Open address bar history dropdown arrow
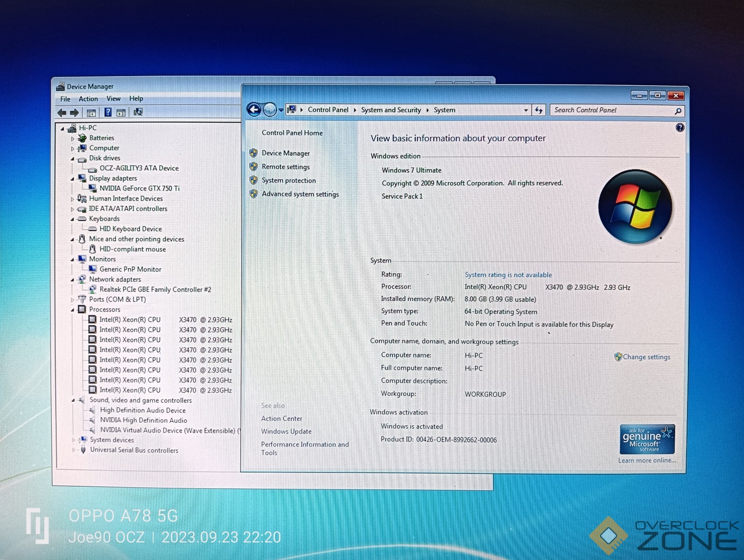The image size is (744, 560). [x=526, y=111]
